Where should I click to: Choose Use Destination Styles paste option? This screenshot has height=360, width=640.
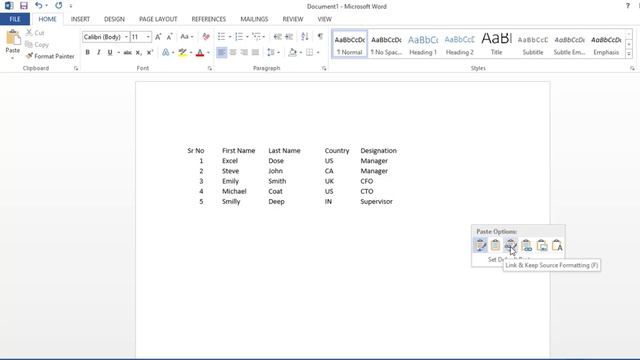pos(496,245)
